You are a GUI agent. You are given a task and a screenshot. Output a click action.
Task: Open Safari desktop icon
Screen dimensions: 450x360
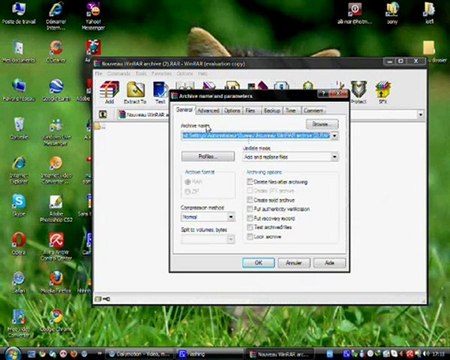tap(19, 283)
